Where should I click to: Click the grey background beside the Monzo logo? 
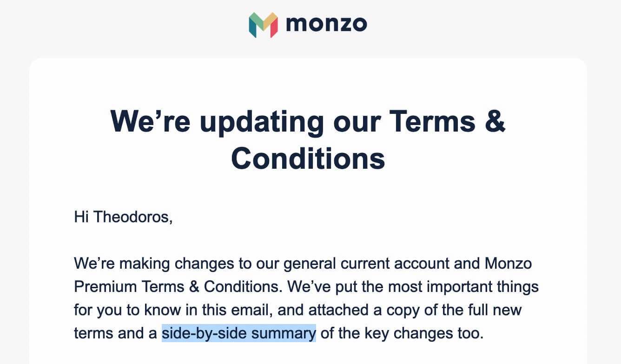(139, 26)
